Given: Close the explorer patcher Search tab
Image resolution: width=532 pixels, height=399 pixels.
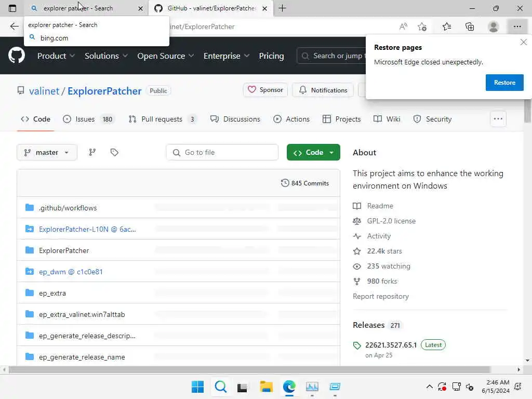Looking at the screenshot, I should [x=140, y=8].
